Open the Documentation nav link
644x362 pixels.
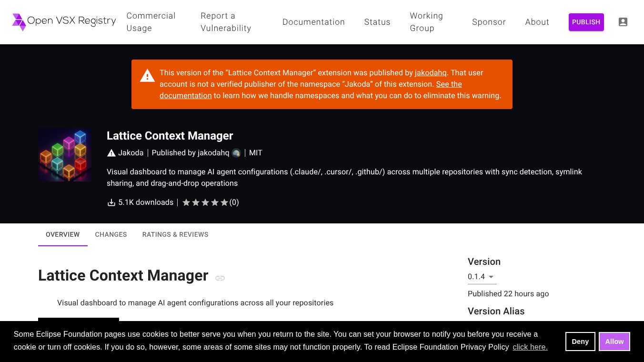tap(313, 22)
